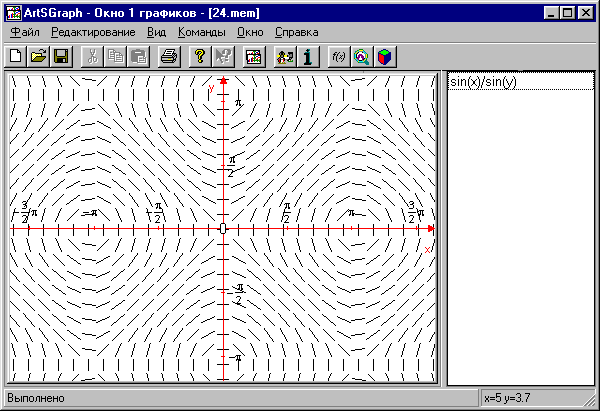Open the Справка menu
The height and width of the screenshot is (411, 600).
coord(296,32)
